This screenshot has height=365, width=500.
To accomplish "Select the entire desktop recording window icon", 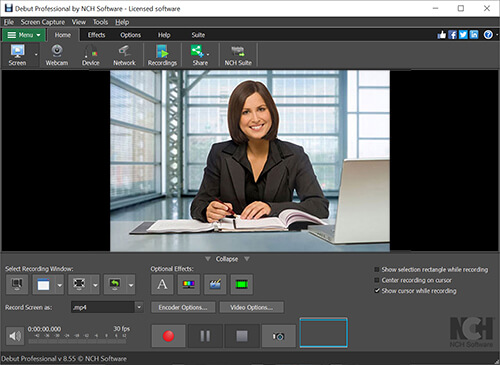I will click(x=17, y=284).
